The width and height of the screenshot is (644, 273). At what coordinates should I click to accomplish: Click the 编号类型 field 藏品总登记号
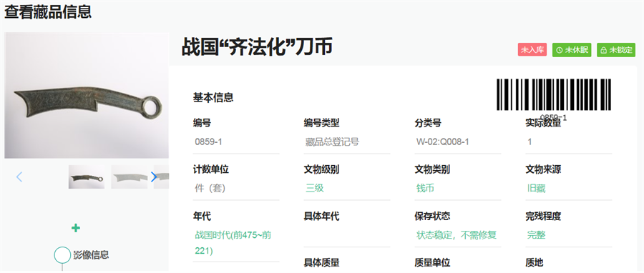(347, 142)
